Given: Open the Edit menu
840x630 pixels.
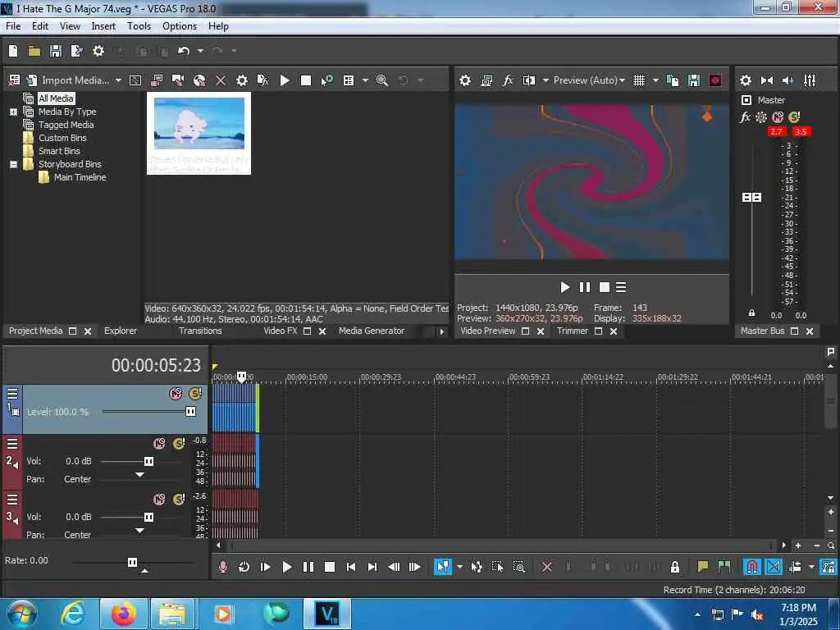Looking at the screenshot, I should point(39,26).
